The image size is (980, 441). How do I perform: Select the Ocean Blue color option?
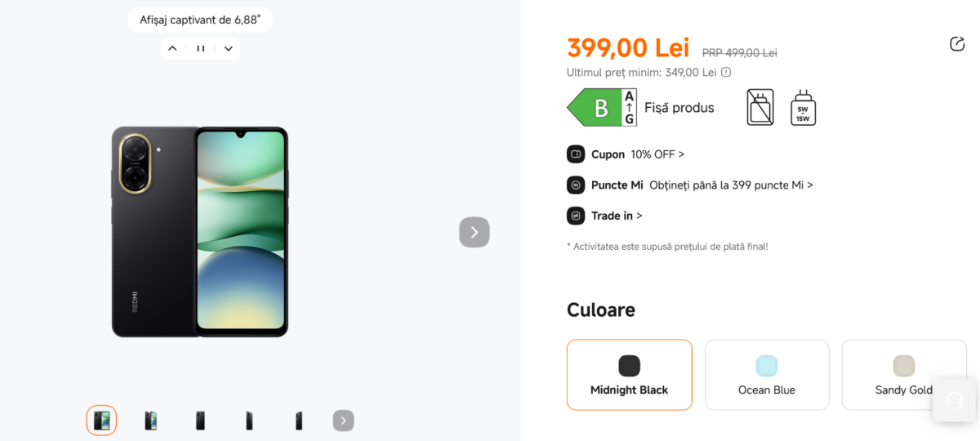pos(766,375)
